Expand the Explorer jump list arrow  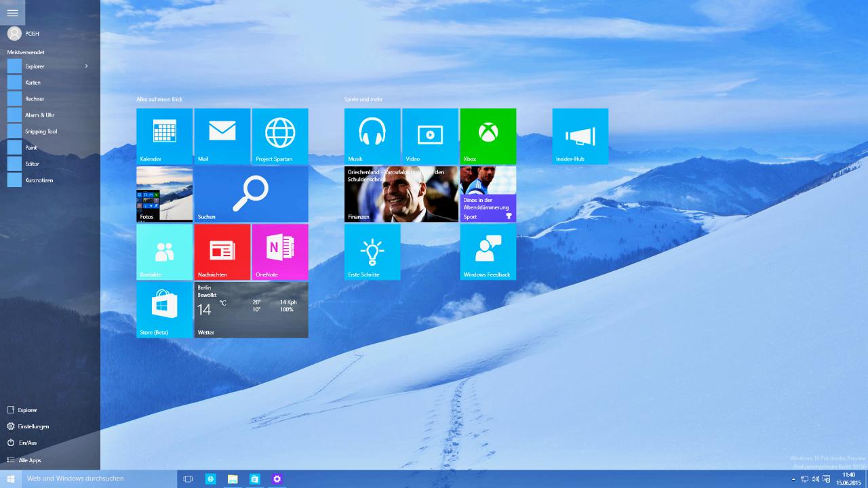coord(86,66)
